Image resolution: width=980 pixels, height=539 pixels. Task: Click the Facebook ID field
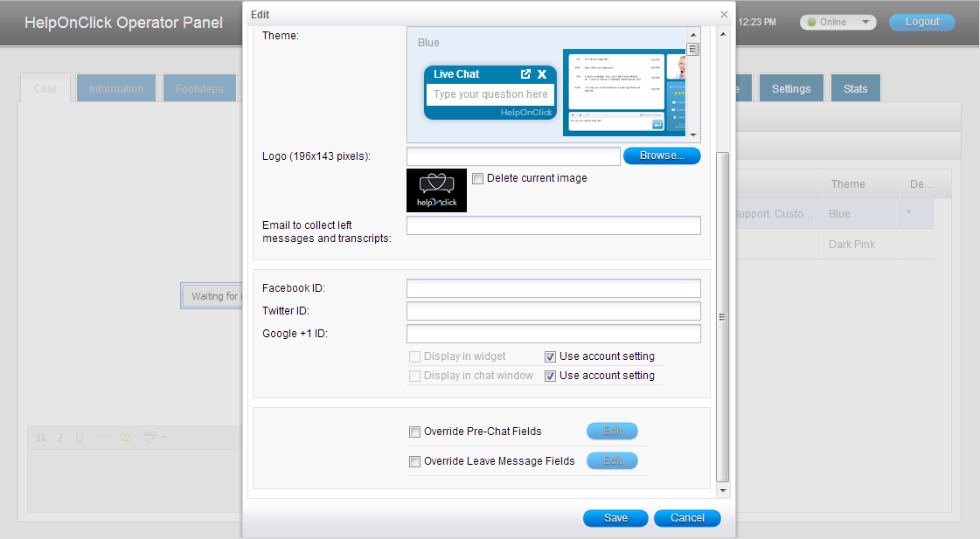click(553, 288)
